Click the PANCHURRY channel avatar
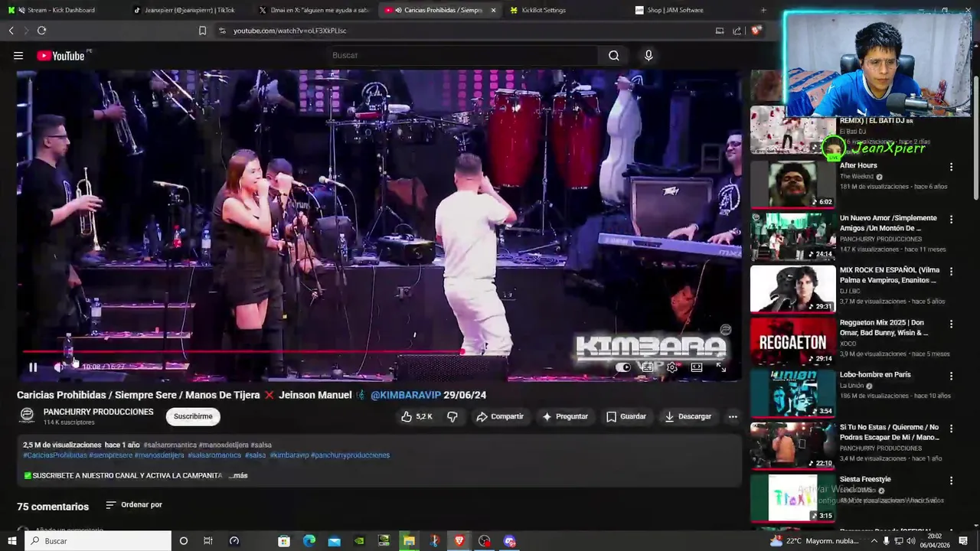Screen dimensions: 980x551 (27, 416)
